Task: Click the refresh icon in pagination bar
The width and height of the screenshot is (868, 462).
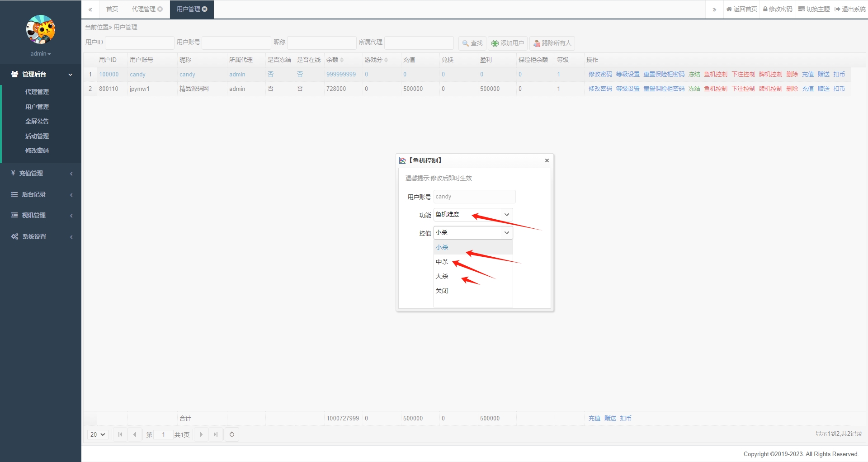Action: pyautogui.click(x=232, y=434)
